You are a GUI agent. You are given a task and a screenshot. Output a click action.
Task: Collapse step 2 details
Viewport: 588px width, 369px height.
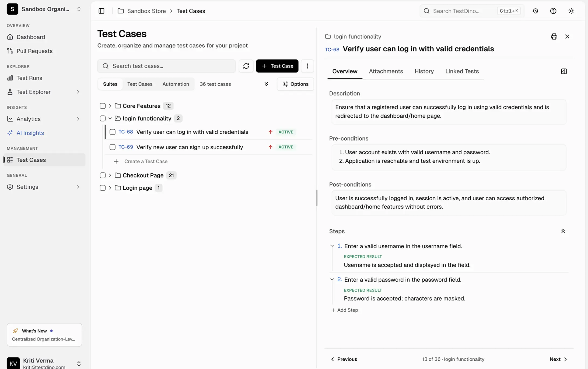point(332,280)
